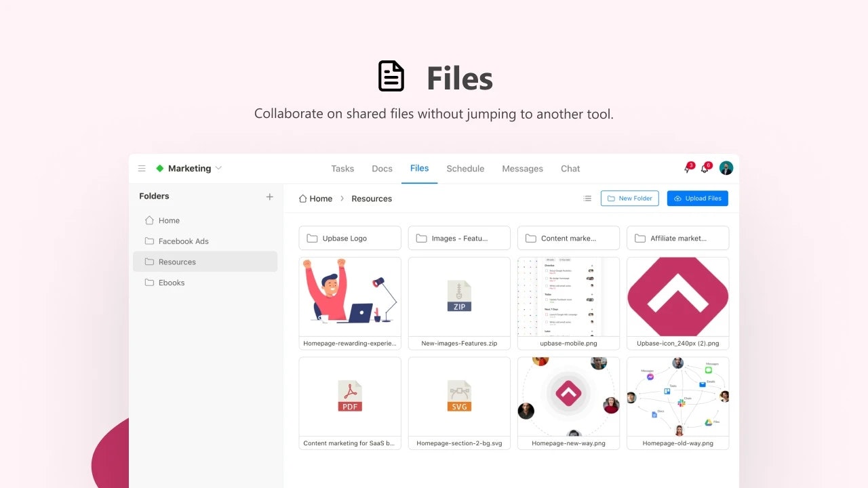Select Facebook Ads folder in sidebar

[205, 241]
